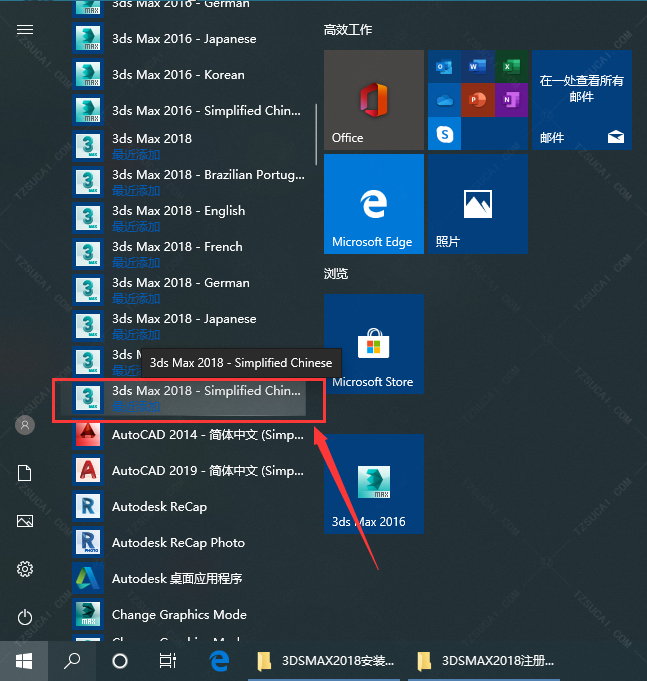Open Autodesk ReCap Photo
This screenshot has height=681, width=647.
pyautogui.click(x=189, y=543)
